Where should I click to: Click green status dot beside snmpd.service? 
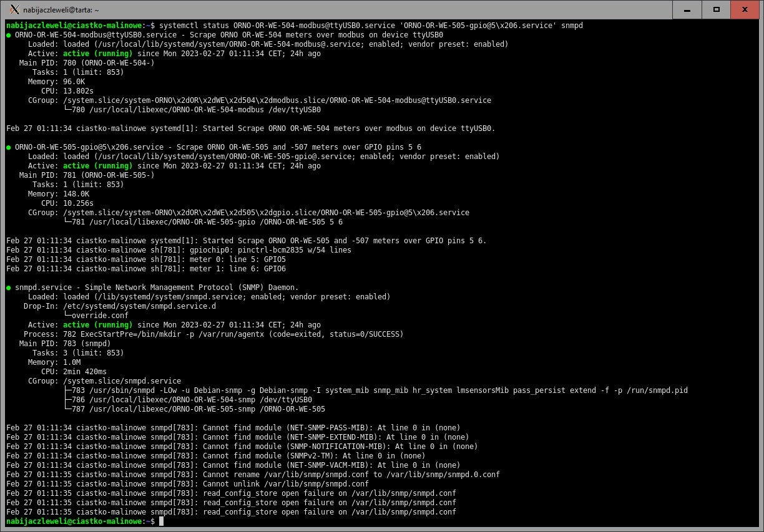pos(9,288)
